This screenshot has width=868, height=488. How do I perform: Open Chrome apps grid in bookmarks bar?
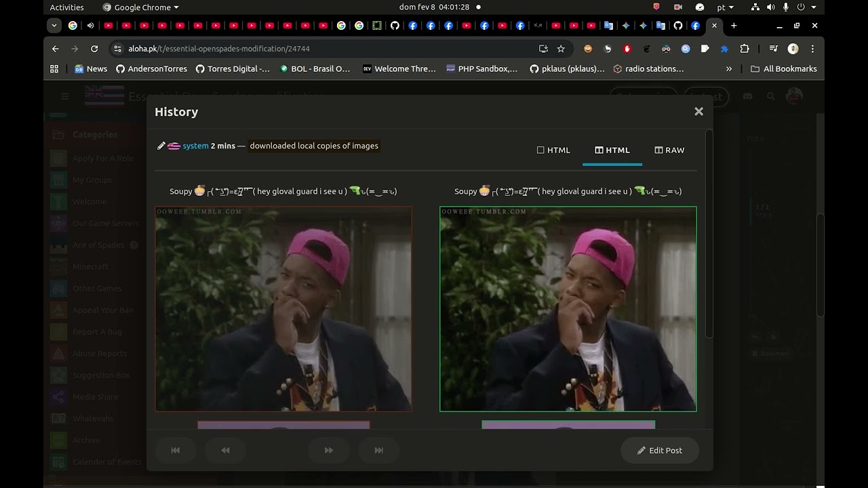[x=54, y=68]
